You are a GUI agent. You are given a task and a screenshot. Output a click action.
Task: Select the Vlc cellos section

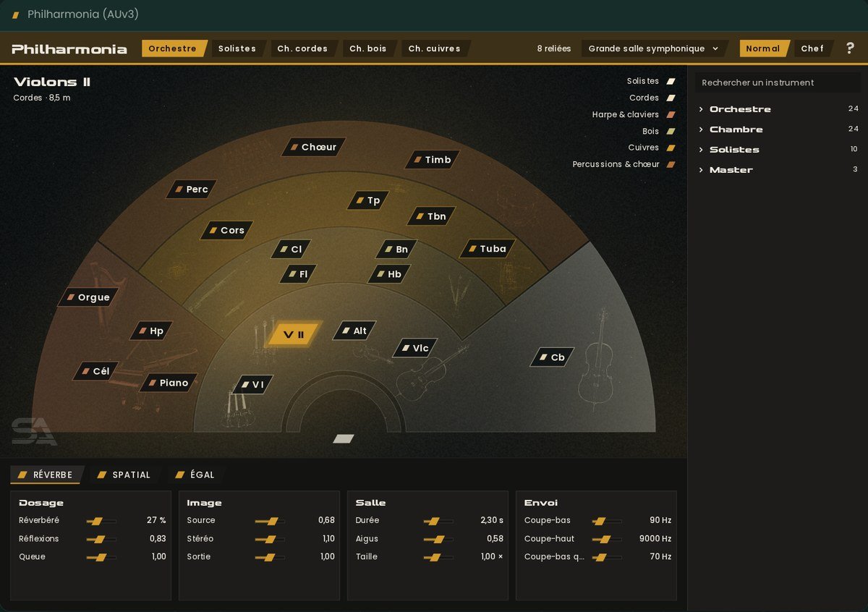point(415,348)
